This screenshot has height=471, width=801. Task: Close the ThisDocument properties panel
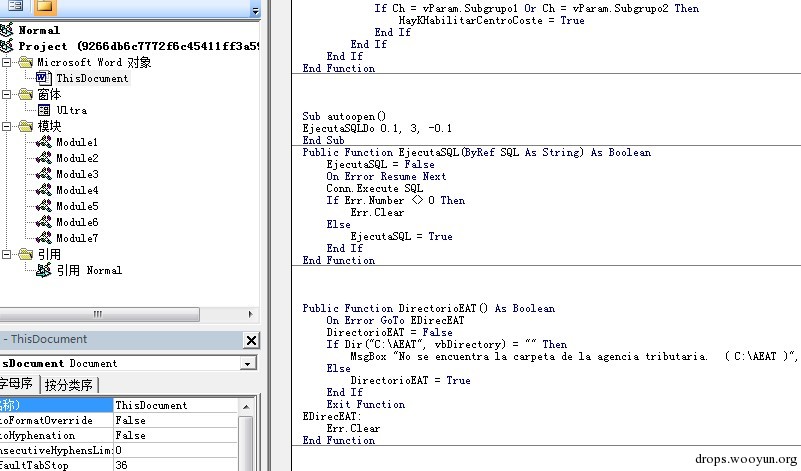pyautogui.click(x=251, y=340)
